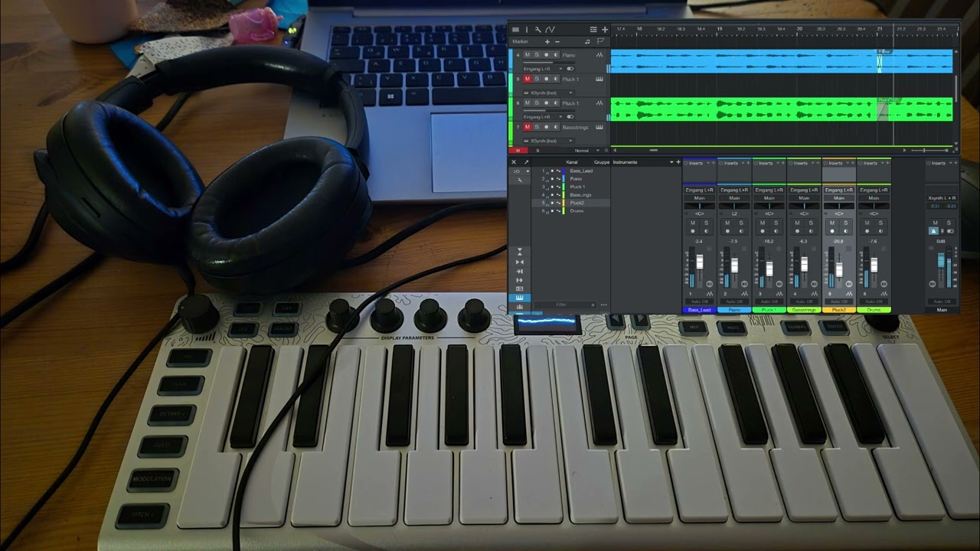Click the waveform icon on Pluck2 mixer strip
Screen dimensions: 980x551
pos(849,294)
